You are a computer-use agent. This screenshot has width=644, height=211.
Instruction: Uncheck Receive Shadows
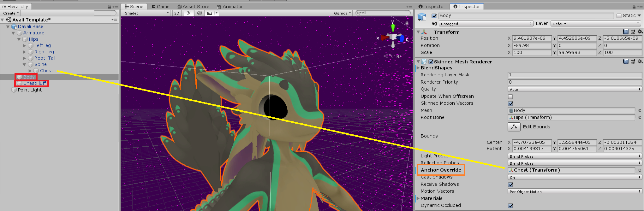pos(510,185)
